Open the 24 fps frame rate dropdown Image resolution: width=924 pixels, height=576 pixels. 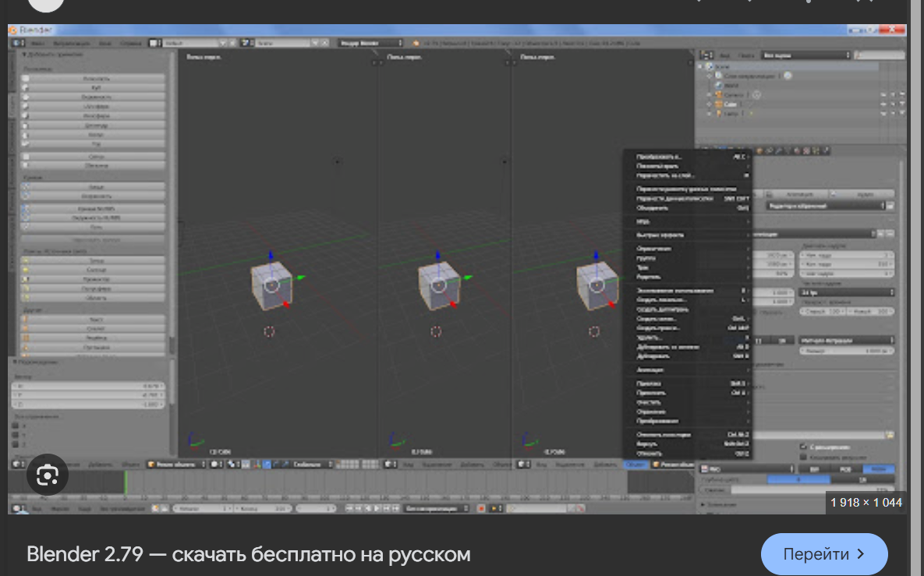coord(847,293)
